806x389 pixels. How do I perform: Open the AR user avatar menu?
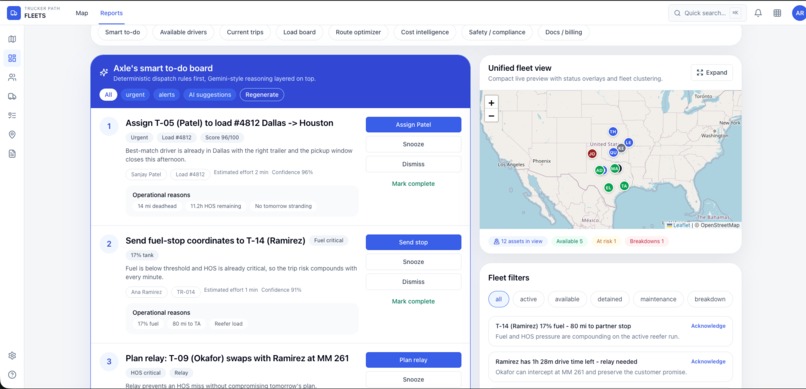pos(798,13)
